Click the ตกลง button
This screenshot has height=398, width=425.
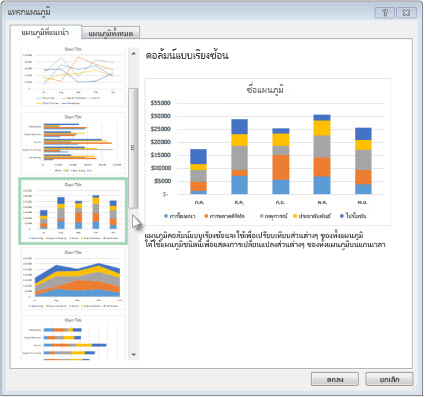tap(335, 380)
